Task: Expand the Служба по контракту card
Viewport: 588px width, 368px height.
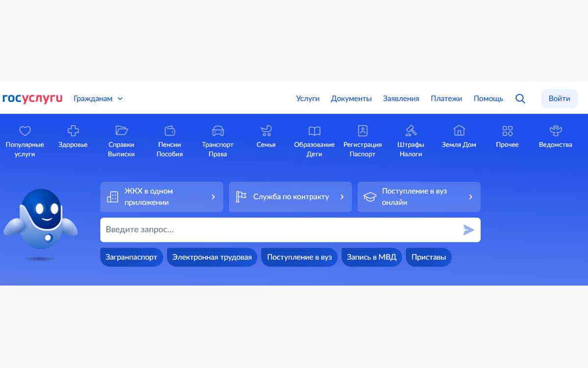Action: [290, 197]
